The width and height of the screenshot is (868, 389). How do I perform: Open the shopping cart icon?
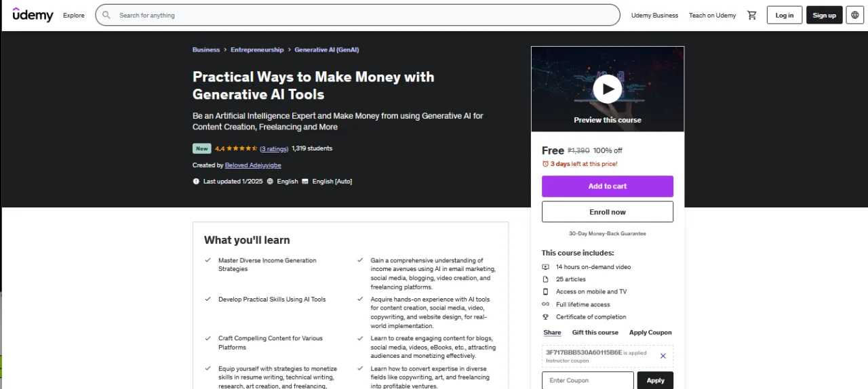tap(751, 15)
